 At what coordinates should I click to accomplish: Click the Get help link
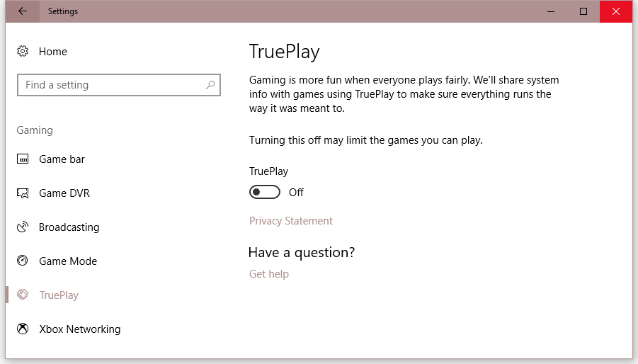point(269,274)
